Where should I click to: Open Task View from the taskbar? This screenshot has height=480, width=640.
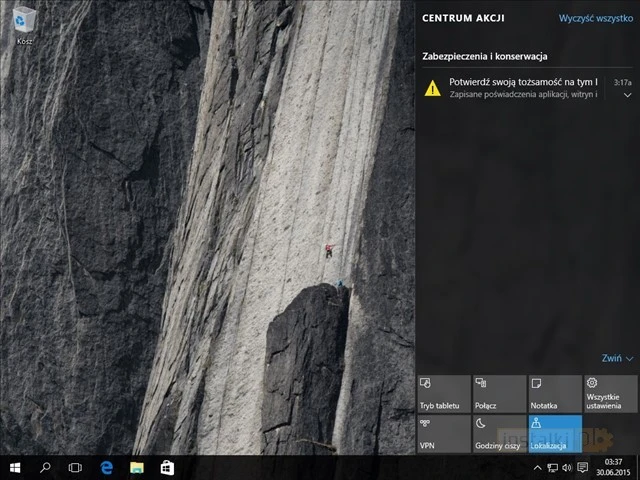75,467
